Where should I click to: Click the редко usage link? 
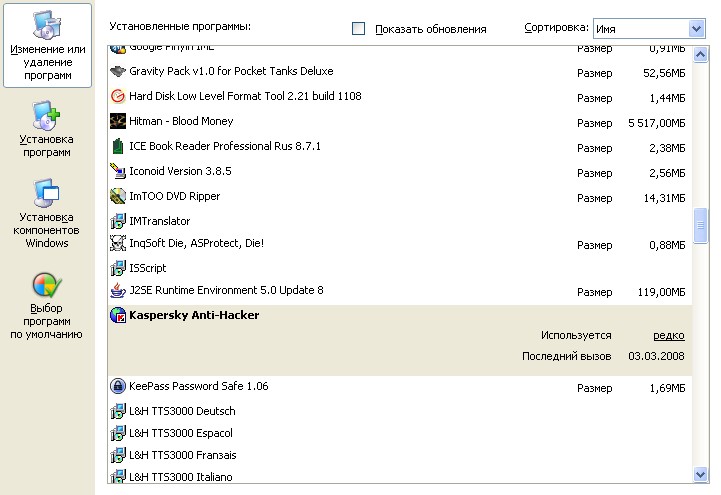click(x=669, y=336)
